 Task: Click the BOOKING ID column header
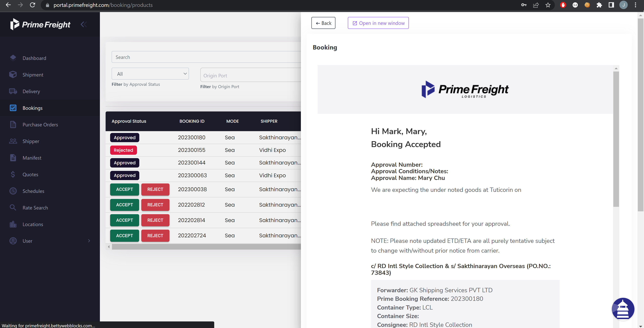(x=192, y=121)
